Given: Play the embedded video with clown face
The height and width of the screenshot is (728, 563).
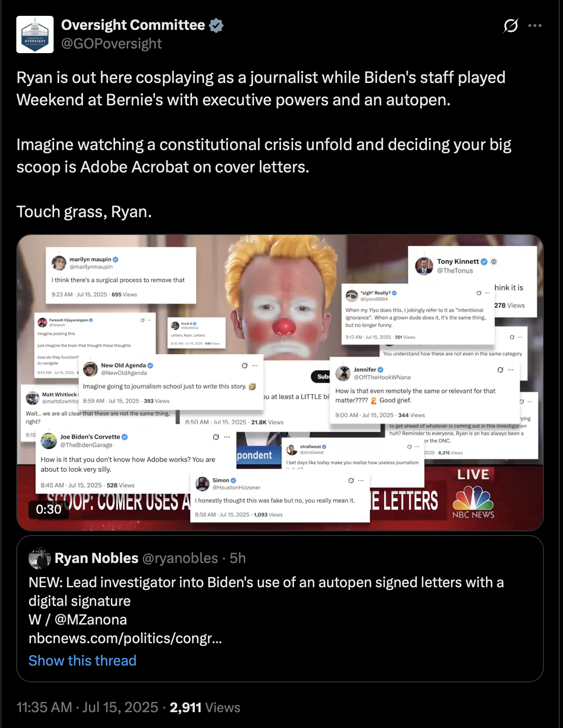Looking at the screenshot, I should click(x=280, y=382).
